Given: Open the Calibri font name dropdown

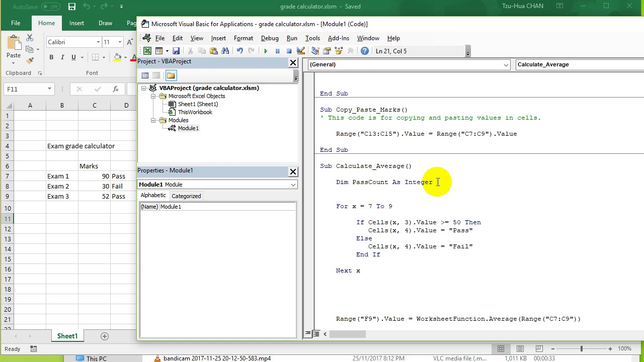Looking at the screenshot, I should click(x=98, y=42).
